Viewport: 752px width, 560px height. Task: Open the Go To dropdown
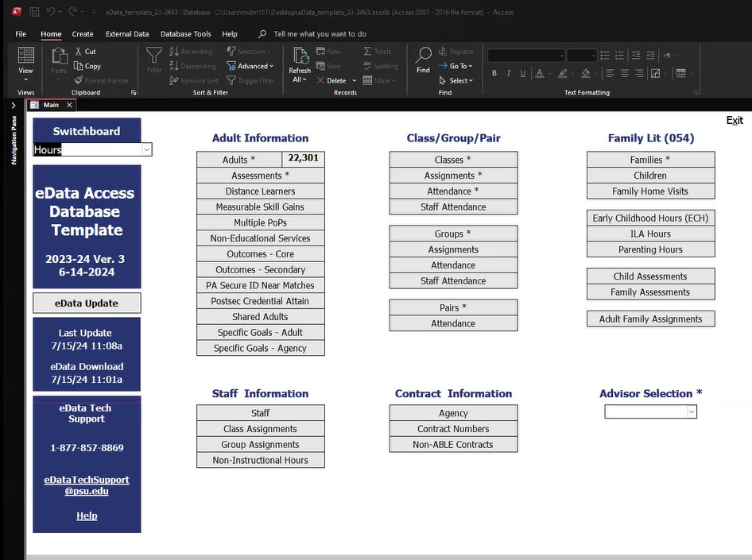tap(460, 66)
